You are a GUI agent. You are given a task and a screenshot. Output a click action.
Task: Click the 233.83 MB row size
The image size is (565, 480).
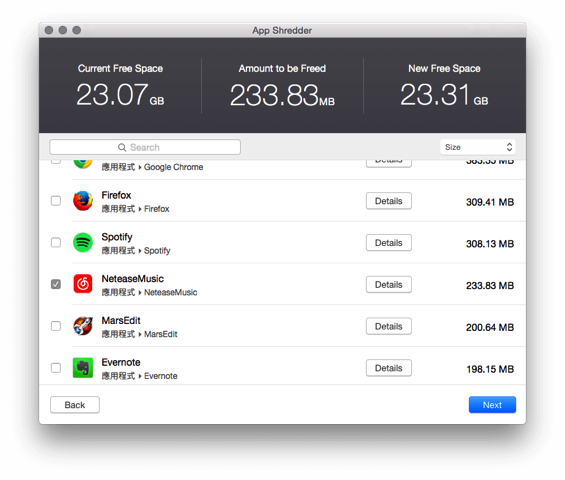tap(490, 286)
